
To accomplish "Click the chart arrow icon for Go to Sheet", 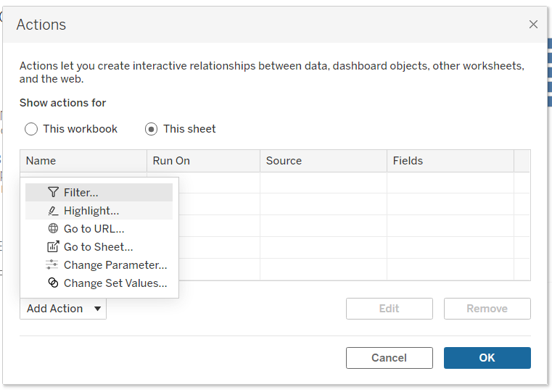I will click(53, 247).
